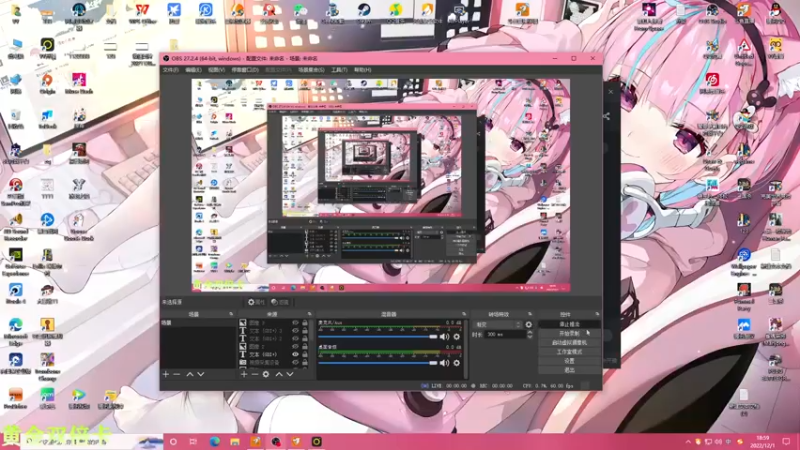Viewport: 800px width, 450px height.
Task: Open the 编辑(E) menu
Action: (193, 70)
